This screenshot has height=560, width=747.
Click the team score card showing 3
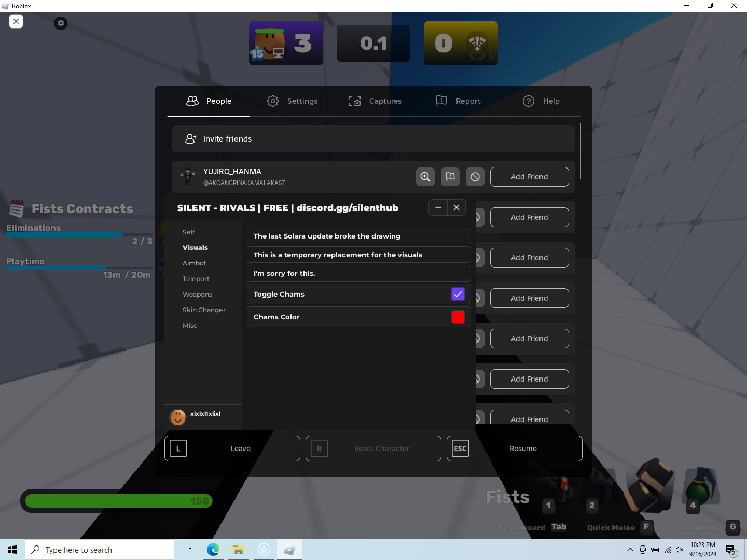[x=286, y=43]
